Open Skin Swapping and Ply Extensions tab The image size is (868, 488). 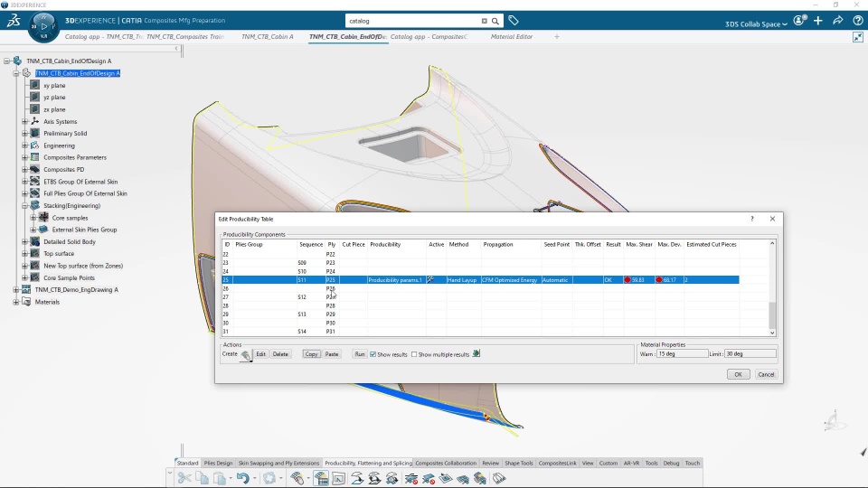coord(278,463)
